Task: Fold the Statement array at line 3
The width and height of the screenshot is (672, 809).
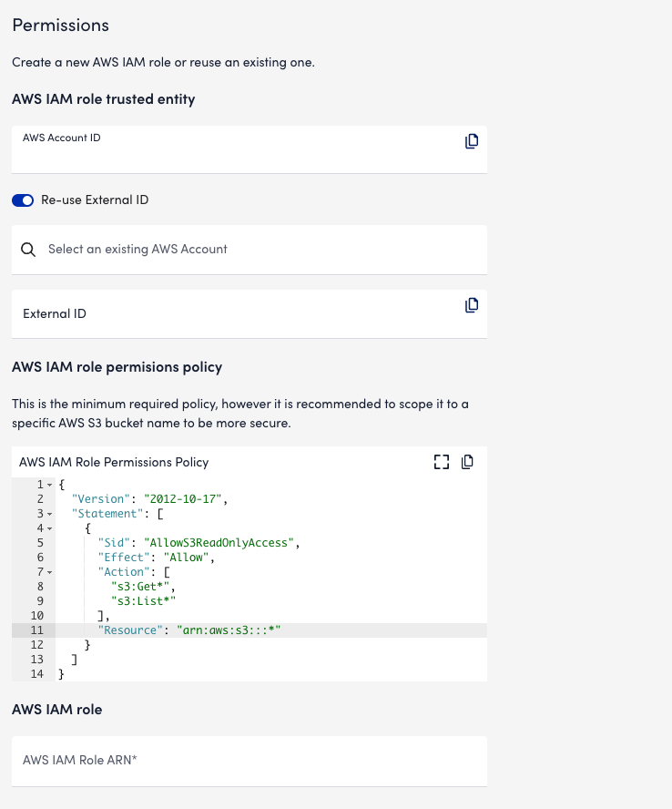Action: [50, 514]
